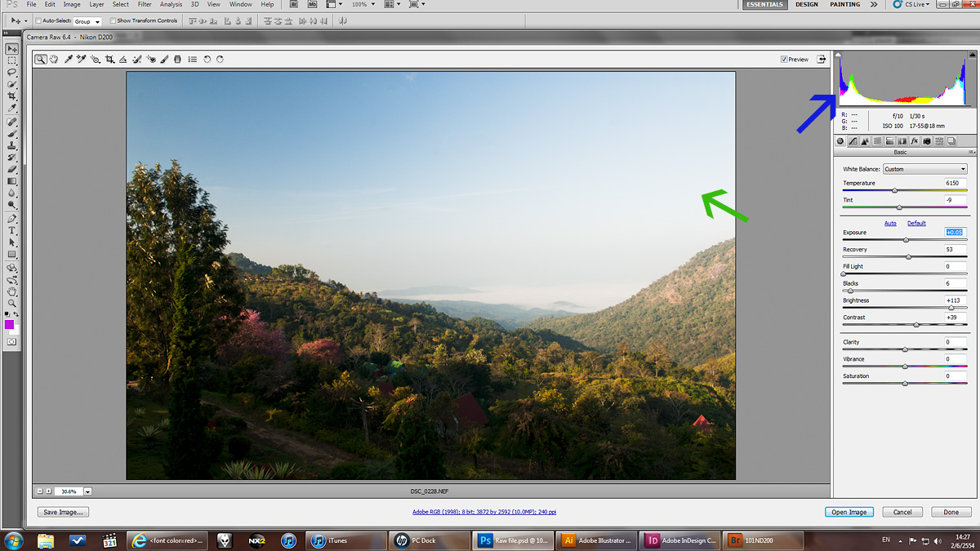Select the Hand tool in Camera Raw
This screenshot has height=551, width=980.
click(54, 60)
